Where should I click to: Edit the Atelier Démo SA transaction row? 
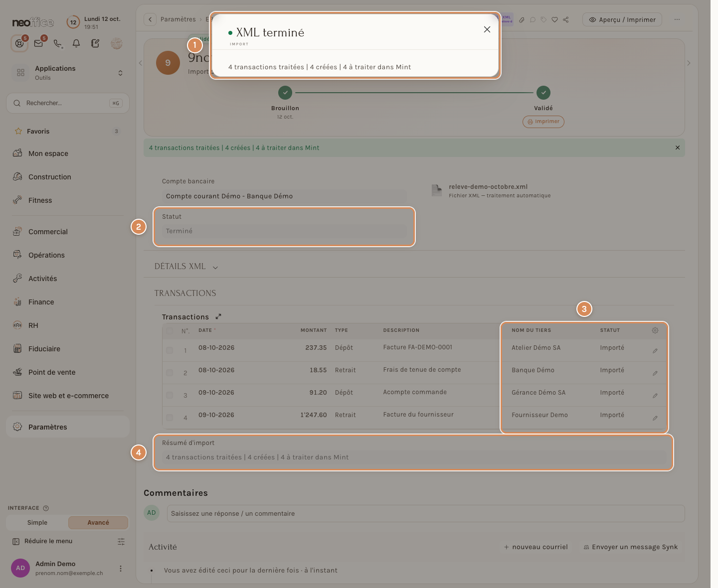click(655, 351)
